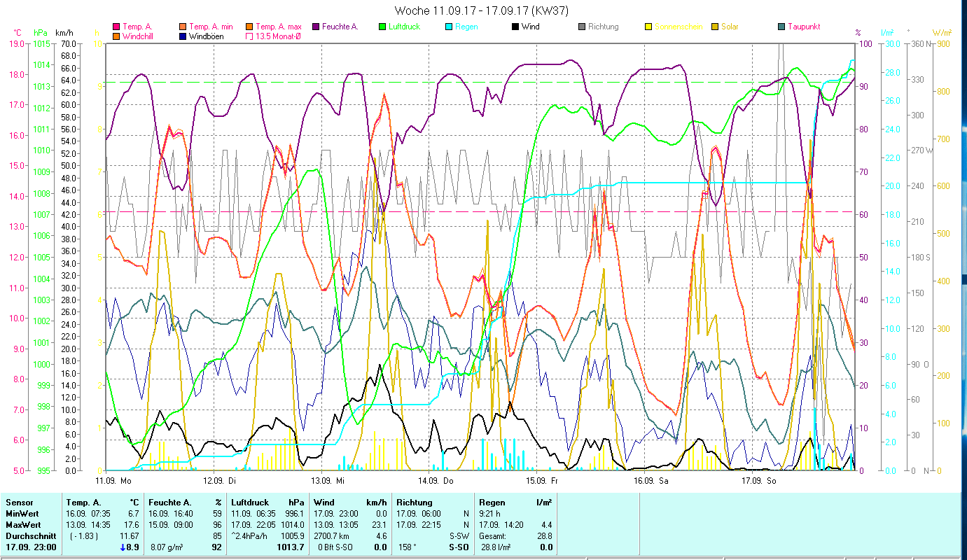Click the 15.09. Fr date label
967x560 pixels.
543,481
